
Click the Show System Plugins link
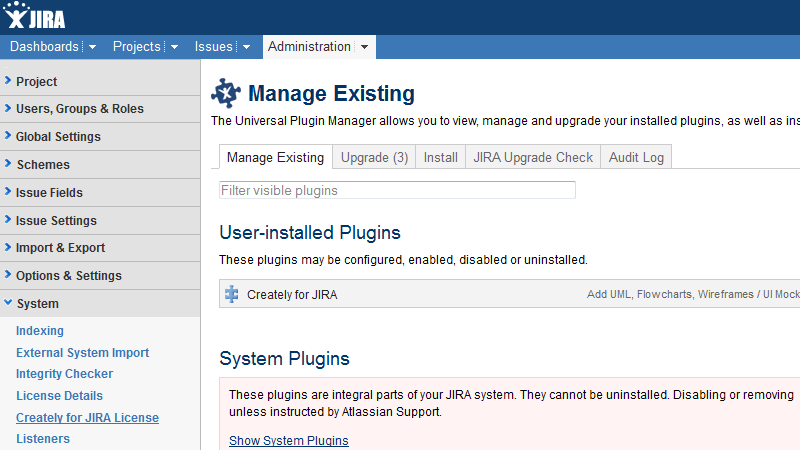(289, 441)
